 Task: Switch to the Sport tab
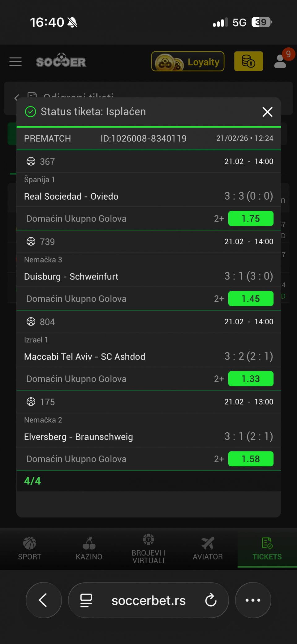click(30, 548)
